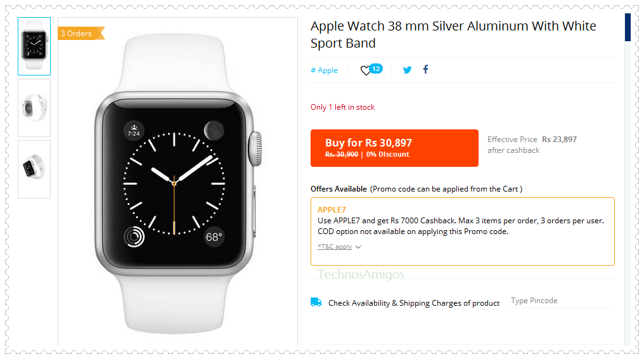Click the APPLE7 promo code title
The image size is (644, 359).
pos(332,209)
